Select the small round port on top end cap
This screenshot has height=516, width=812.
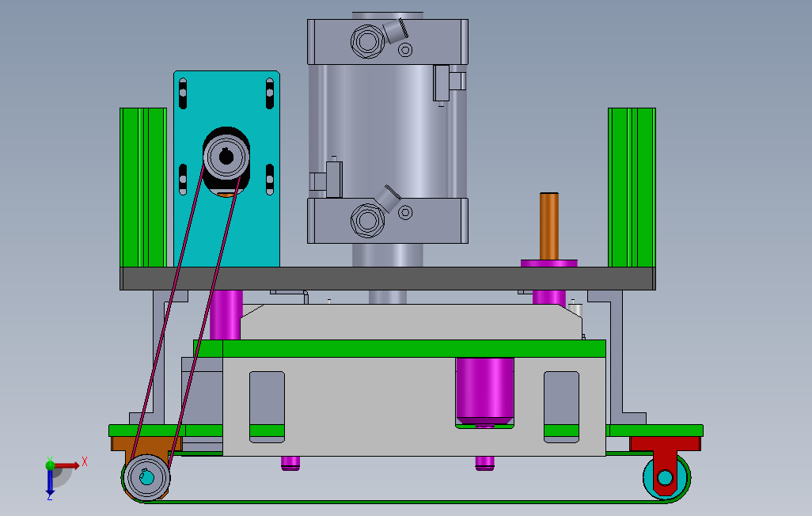405,50
